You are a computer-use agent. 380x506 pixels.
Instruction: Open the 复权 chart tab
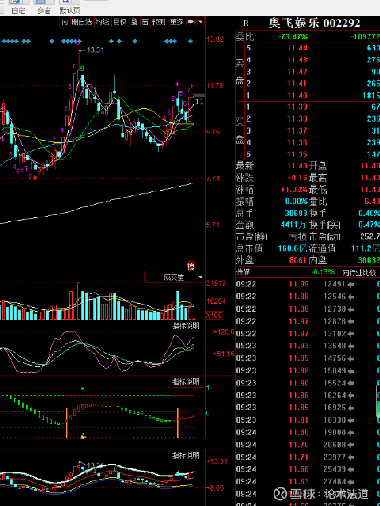click(x=120, y=22)
